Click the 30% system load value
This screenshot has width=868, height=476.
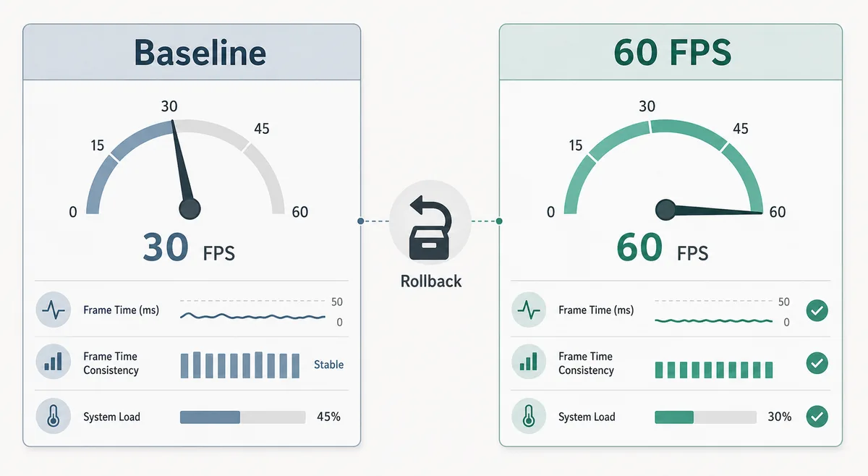click(x=780, y=417)
